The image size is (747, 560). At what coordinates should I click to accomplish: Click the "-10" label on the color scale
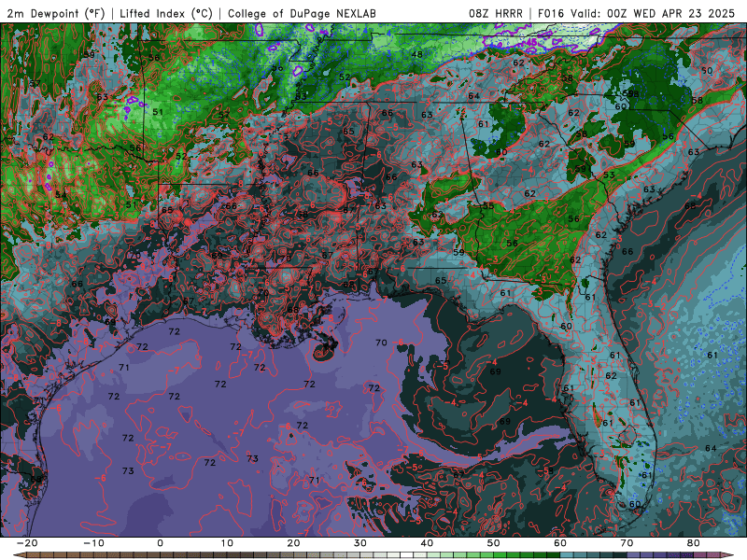(93, 543)
